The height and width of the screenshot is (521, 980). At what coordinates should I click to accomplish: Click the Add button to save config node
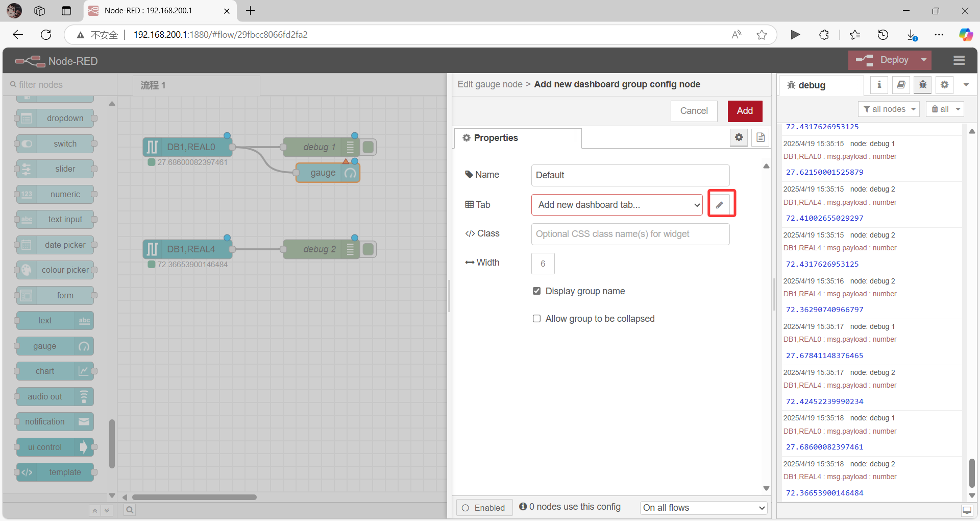(x=744, y=111)
